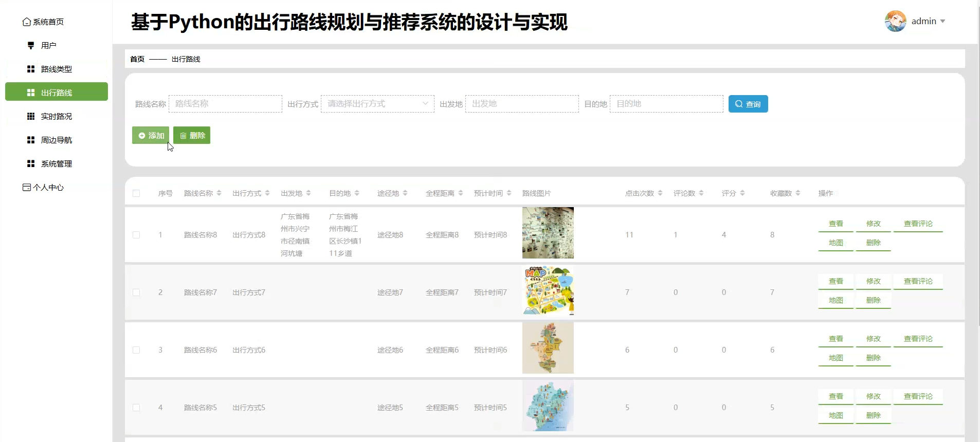The width and height of the screenshot is (980, 442).
Task: Sort by 评分 column arrows
Action: 742,193
